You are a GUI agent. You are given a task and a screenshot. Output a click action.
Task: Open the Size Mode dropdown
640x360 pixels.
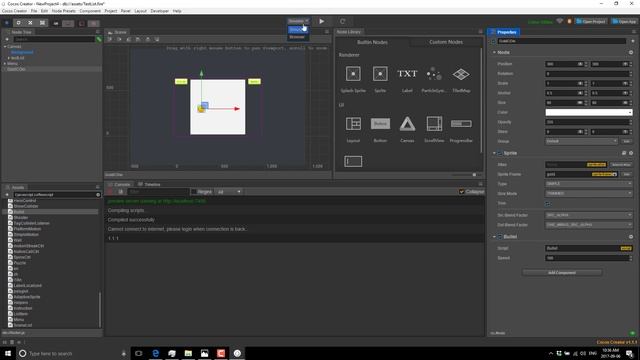click(589, 193)
